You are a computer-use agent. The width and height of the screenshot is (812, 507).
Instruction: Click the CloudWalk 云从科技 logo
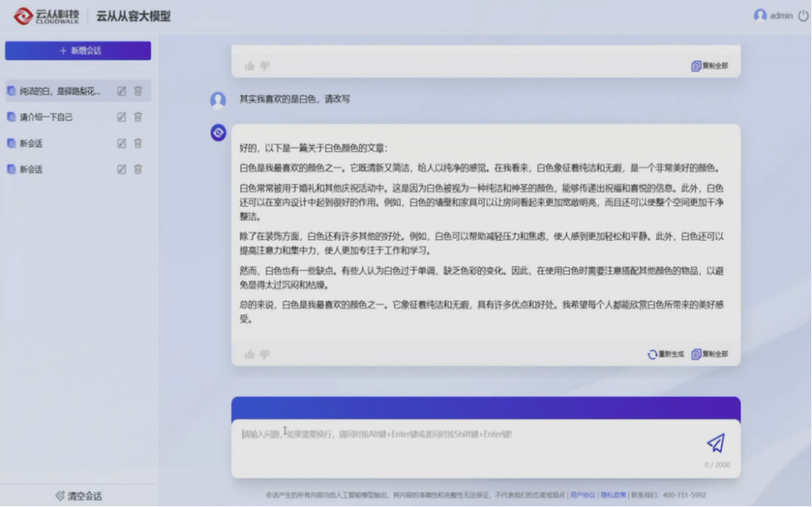click(x=46, y=16)
